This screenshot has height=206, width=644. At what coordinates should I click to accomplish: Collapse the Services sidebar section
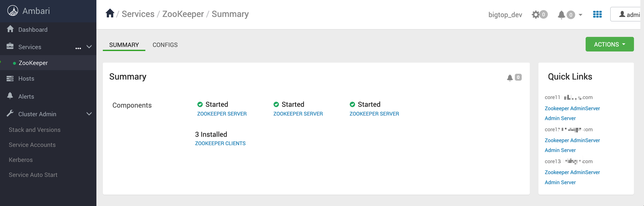point(89,47)
